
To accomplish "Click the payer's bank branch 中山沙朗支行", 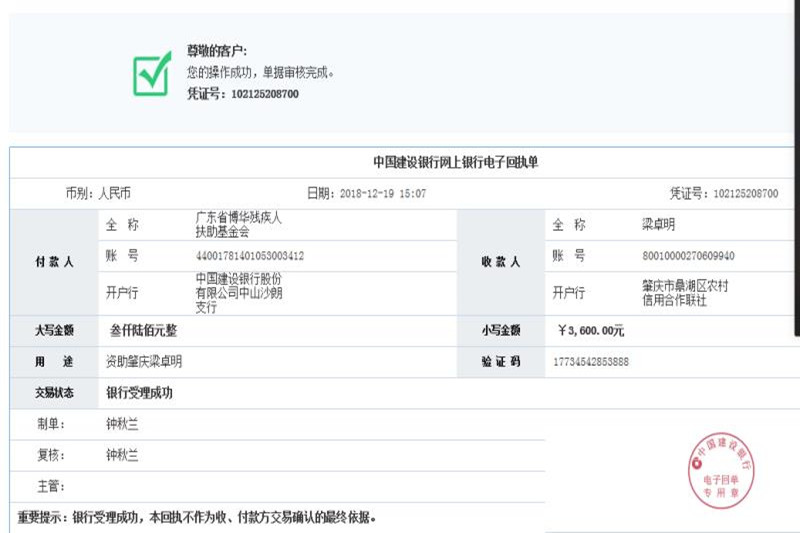I will coord(238,293).
